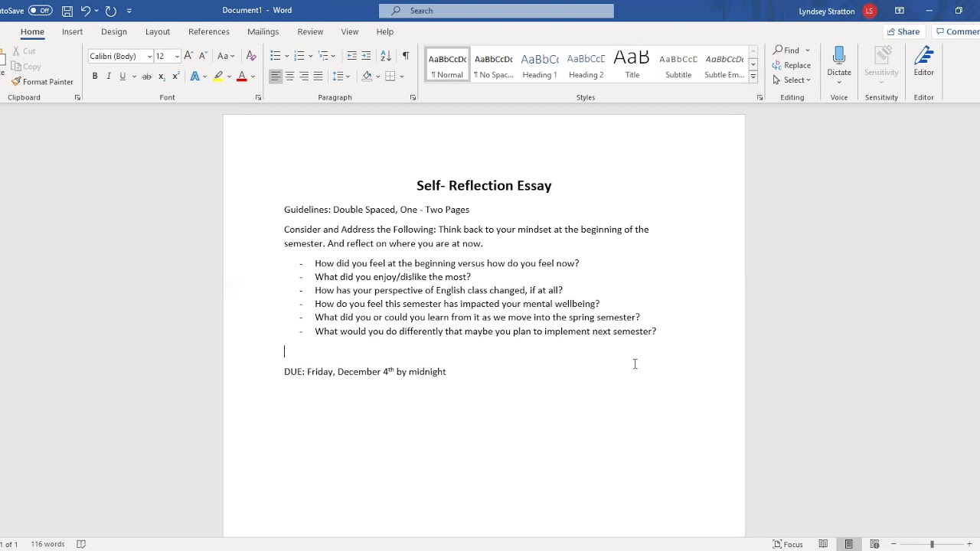Toggle Show/Hide paragraph marks
The height and width of the screenshot is (551, 980).
click(405, 56)
